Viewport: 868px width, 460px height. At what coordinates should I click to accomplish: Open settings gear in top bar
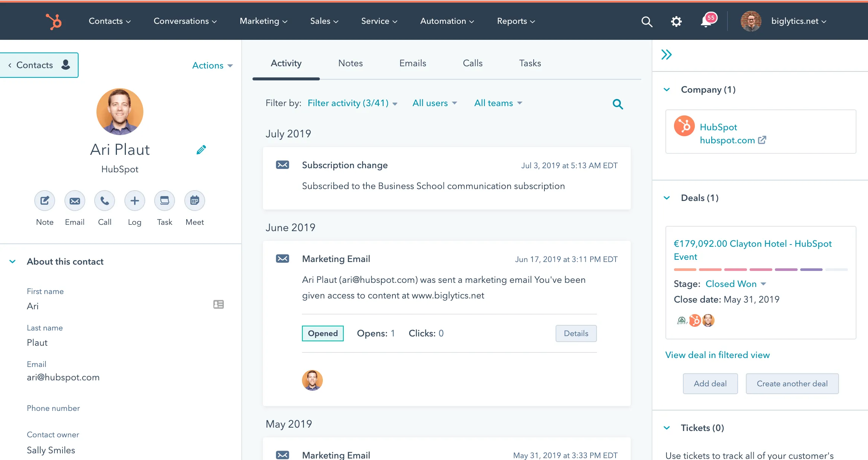point(676,22)
